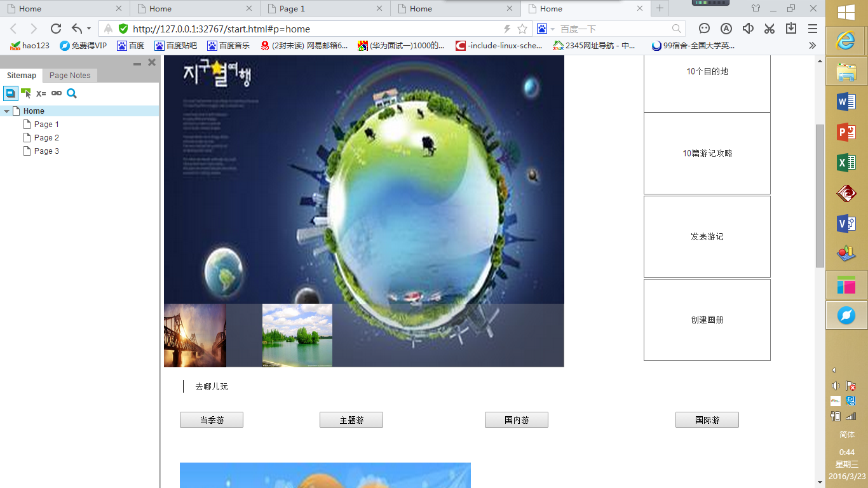Click the 10篇游记攻略 box
Image resolution: width=868 pixels, height=488 pixels.
(x=707, y=153)
